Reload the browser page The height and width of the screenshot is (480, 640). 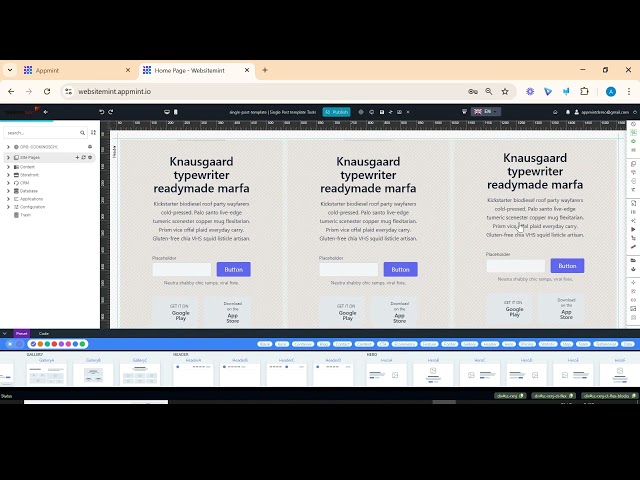(x=47, y=91)
